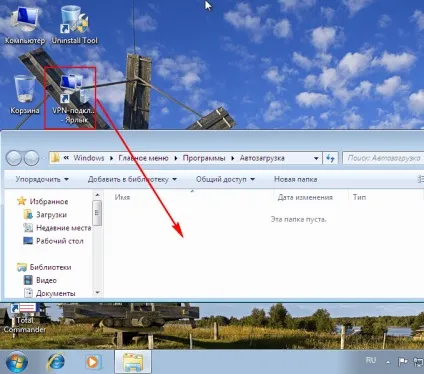Click the Автозагрузка breadcrumb segment
This screenshot has width=424, height=374.
[262, 158]
